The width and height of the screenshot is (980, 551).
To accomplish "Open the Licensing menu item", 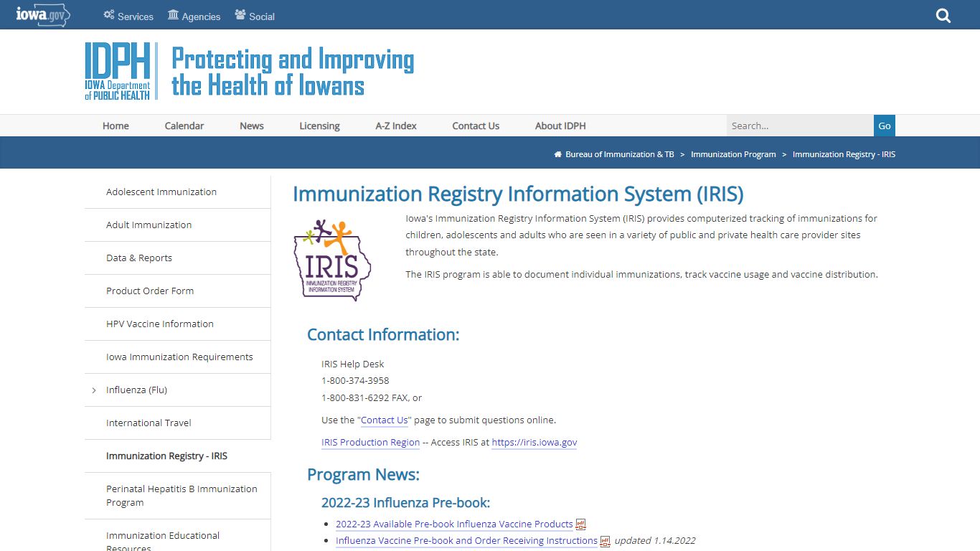I will pos(319,126).
